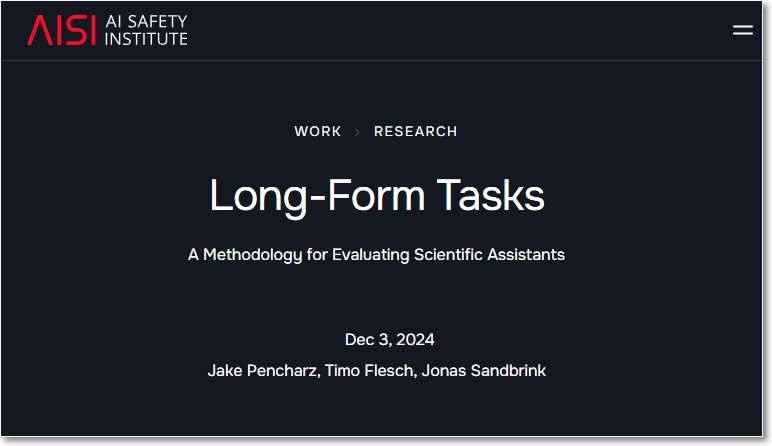Click the letters AI in the logo text

(x=114, y=21)
